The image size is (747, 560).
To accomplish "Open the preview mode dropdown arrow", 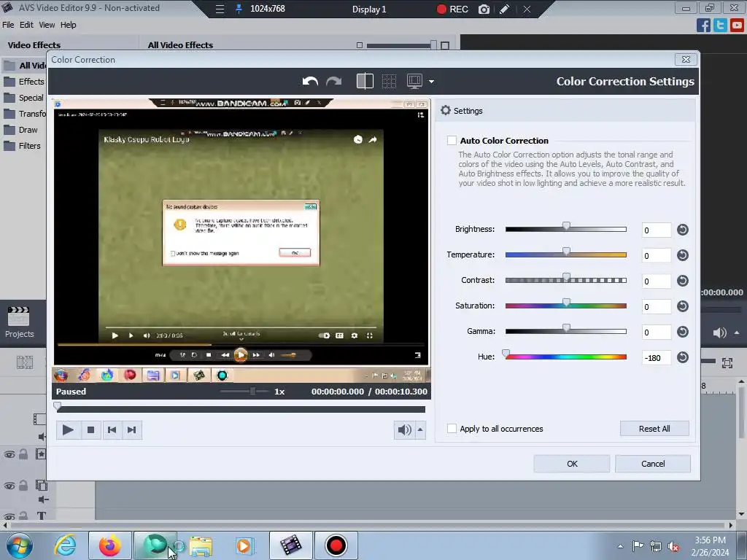I will pos(431,82).
